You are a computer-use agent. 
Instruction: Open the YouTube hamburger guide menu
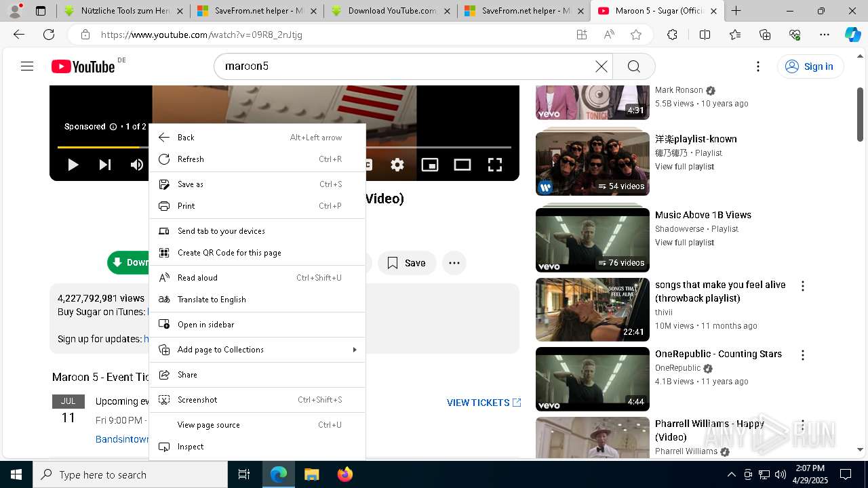point(27,66)
